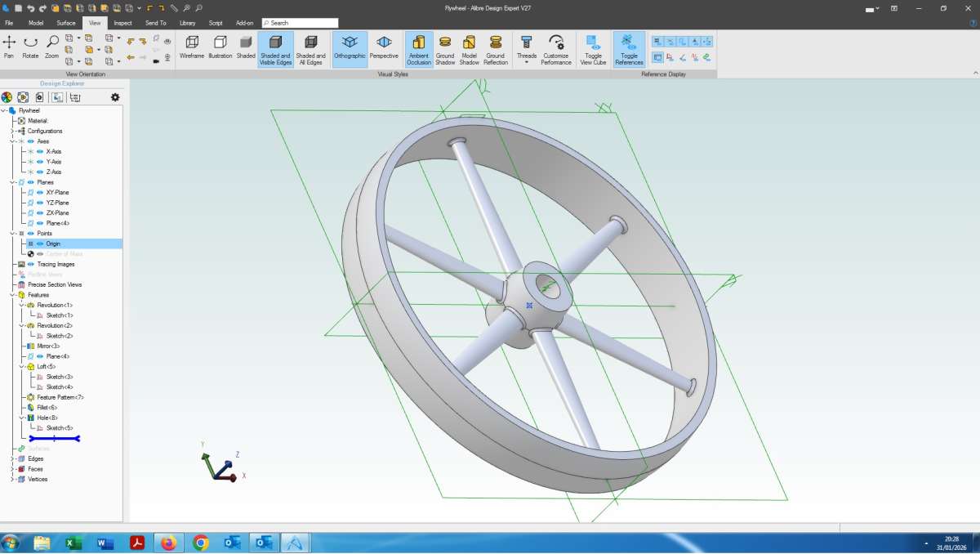Open Word from the taskbar
The width and height of the screenshot is (980, 554).
105,543
